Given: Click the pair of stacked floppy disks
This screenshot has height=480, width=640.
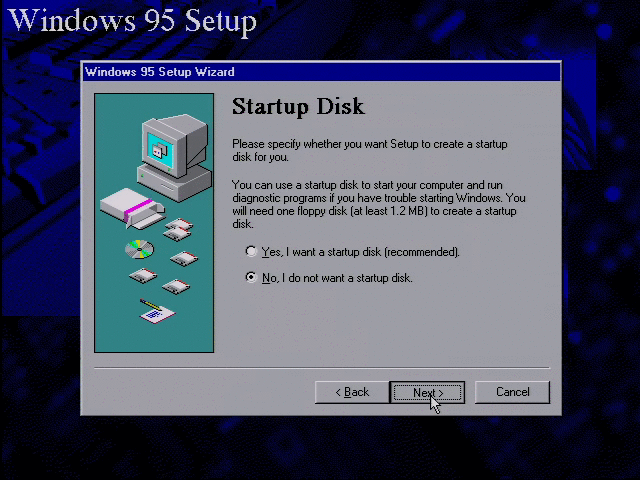Looking at the screenshot, I should tap(178, 229).
